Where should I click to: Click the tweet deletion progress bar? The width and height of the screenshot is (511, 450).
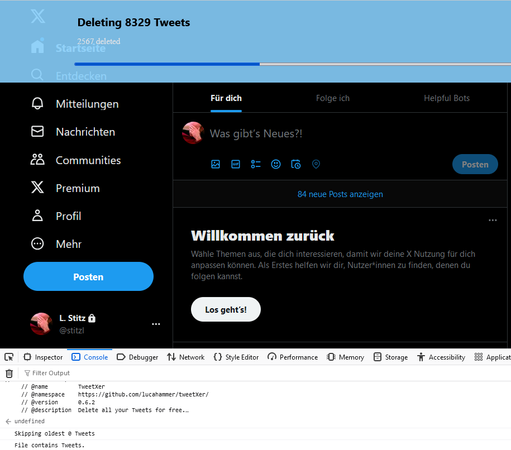[x=293, y=64]
